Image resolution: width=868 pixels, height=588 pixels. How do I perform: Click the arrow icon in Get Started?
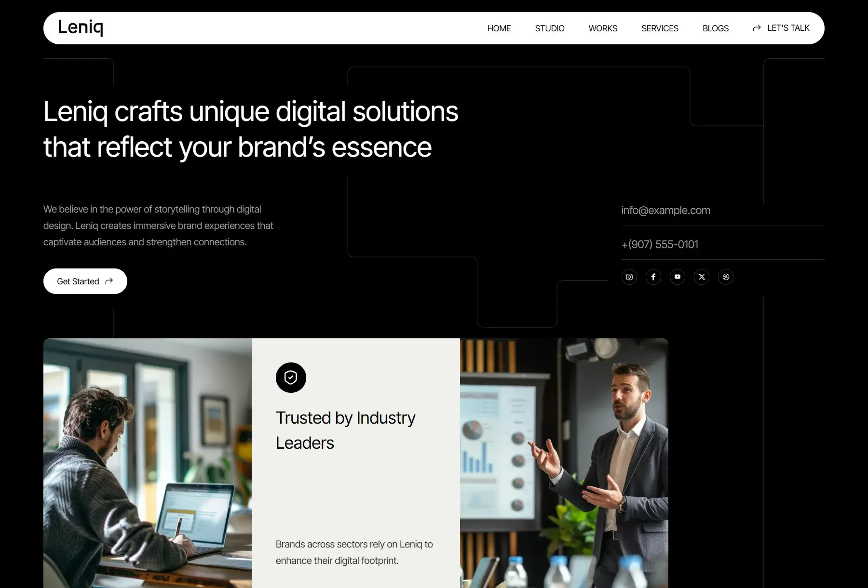tap(109, 281)
